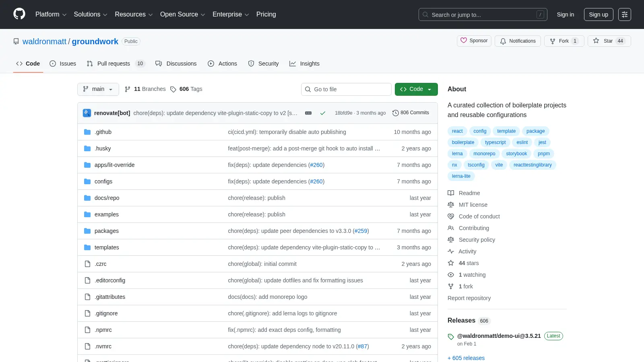Click the Sign up button

[x=599, y=14]
